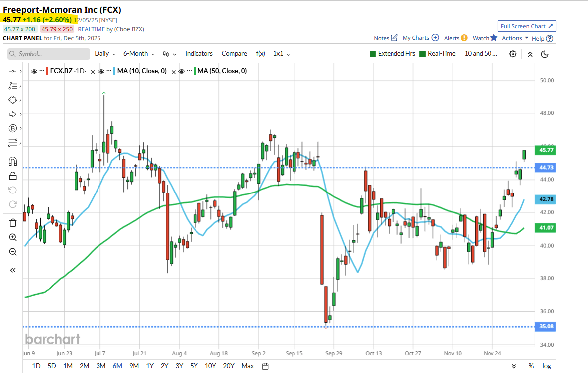Open the My Charts link
The width and height of the screenshot is (588, 385).
(420, 38)
